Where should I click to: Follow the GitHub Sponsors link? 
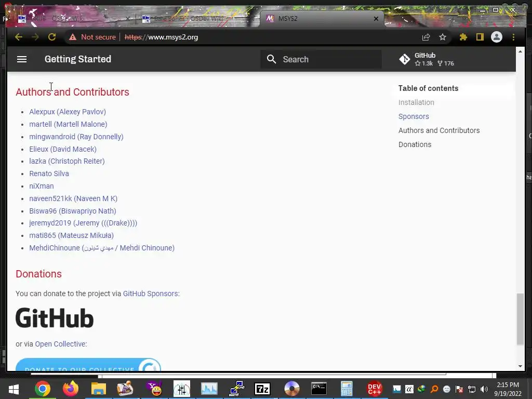pyautogui.click(x=150, y=294)
